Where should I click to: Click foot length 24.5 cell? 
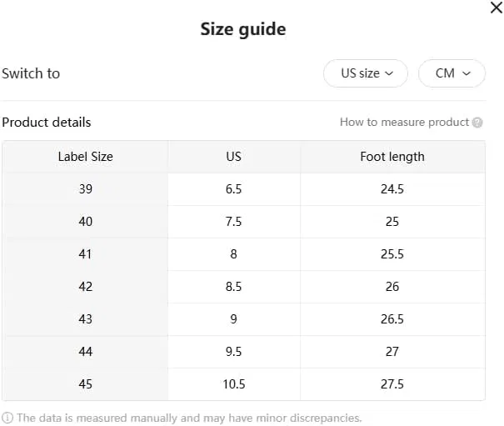coord(392,189)
